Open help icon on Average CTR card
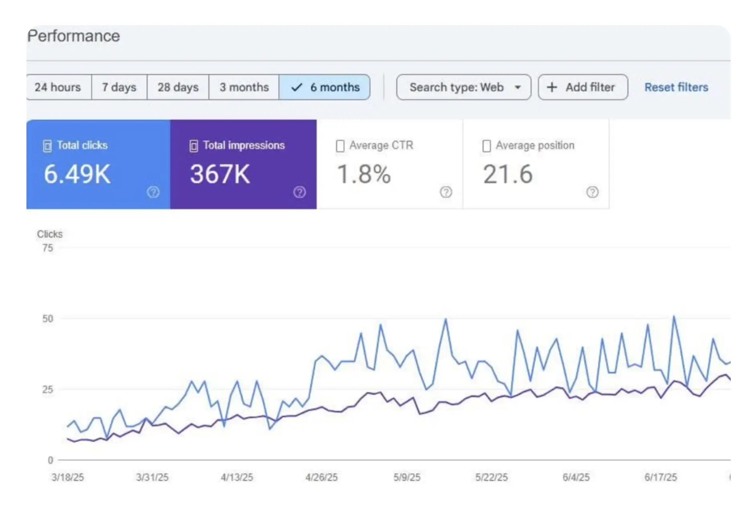 click(x=446, y=192)
